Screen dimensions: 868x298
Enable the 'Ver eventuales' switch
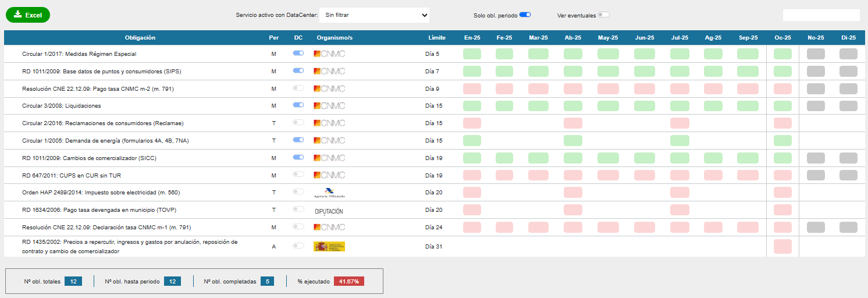(603, 15)
